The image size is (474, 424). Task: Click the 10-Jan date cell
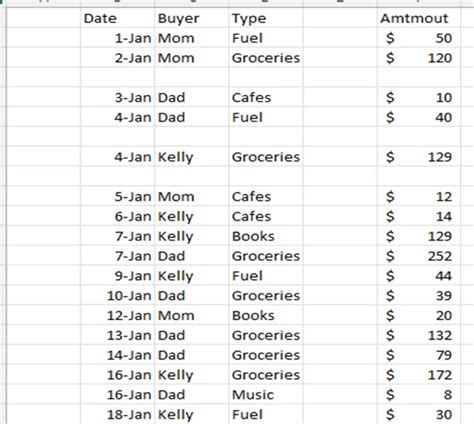coord(117,295)
